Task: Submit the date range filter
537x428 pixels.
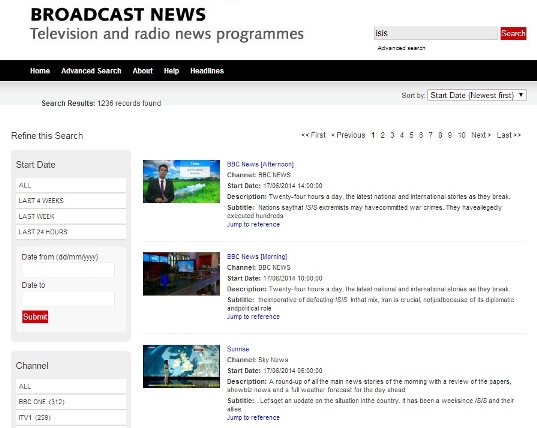Action: tap(35, 317)
